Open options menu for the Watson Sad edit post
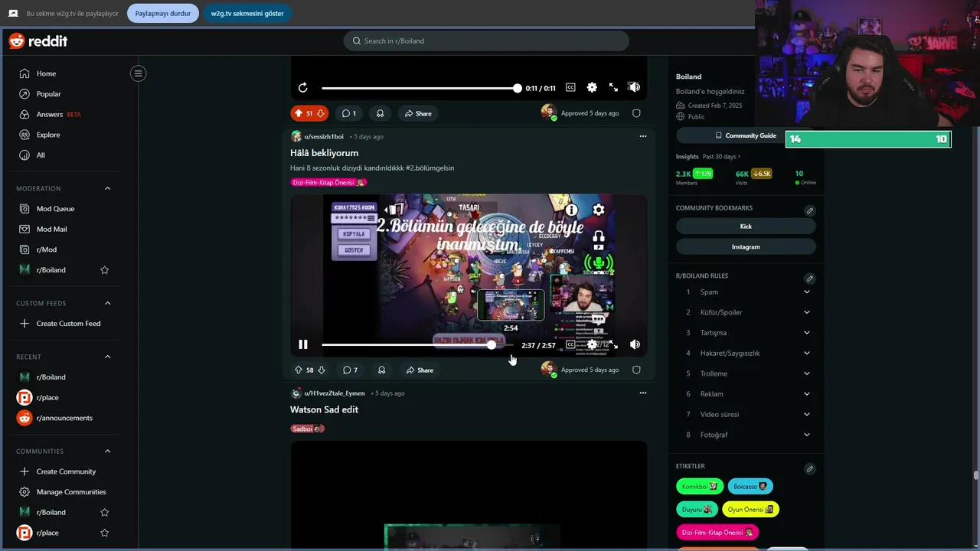Viewport: 980px width, 551px height. coord(642,393)
